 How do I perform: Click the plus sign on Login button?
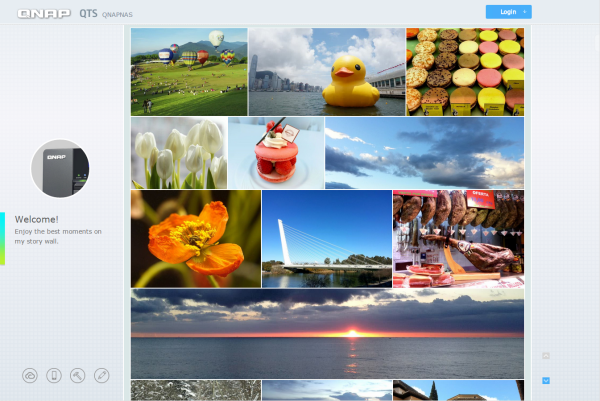(524, 12)
